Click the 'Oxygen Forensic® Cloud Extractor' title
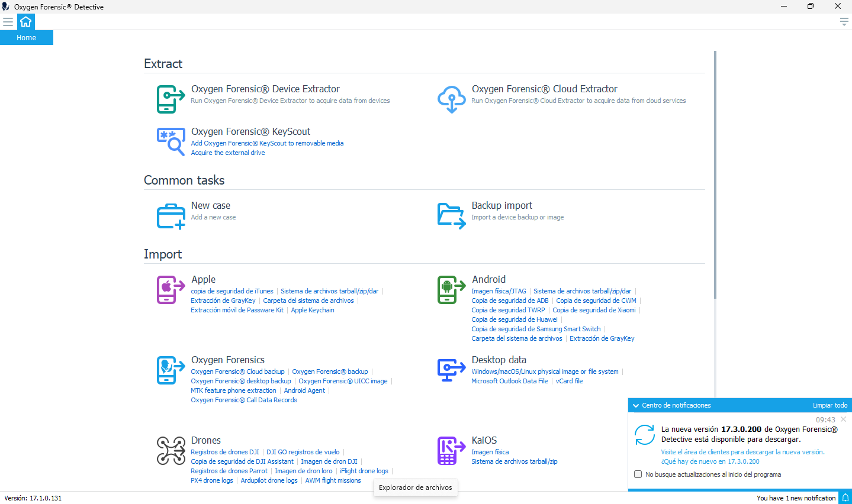 click(545, 89)
